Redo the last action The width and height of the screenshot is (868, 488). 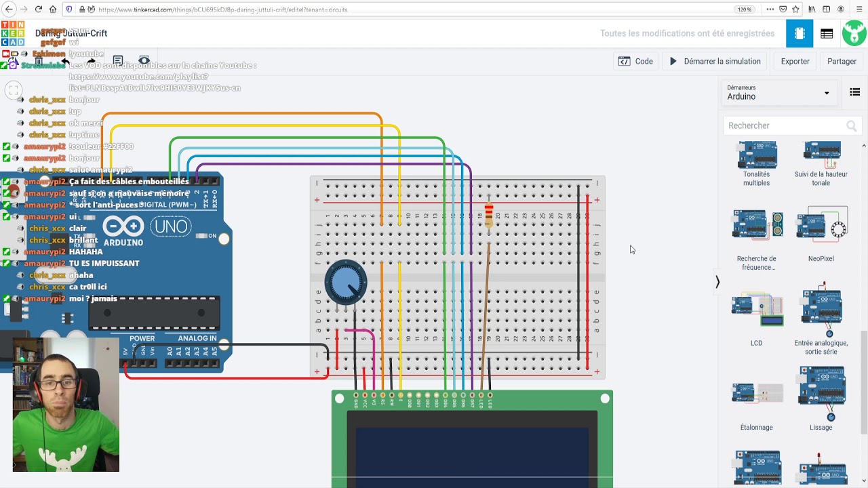pos(91,61)
